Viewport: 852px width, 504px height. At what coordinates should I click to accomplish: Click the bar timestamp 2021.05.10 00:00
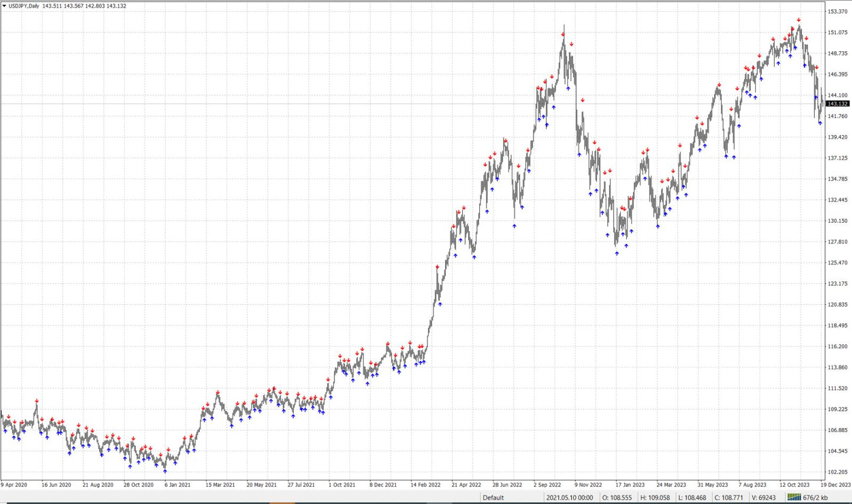click(569, 498)
